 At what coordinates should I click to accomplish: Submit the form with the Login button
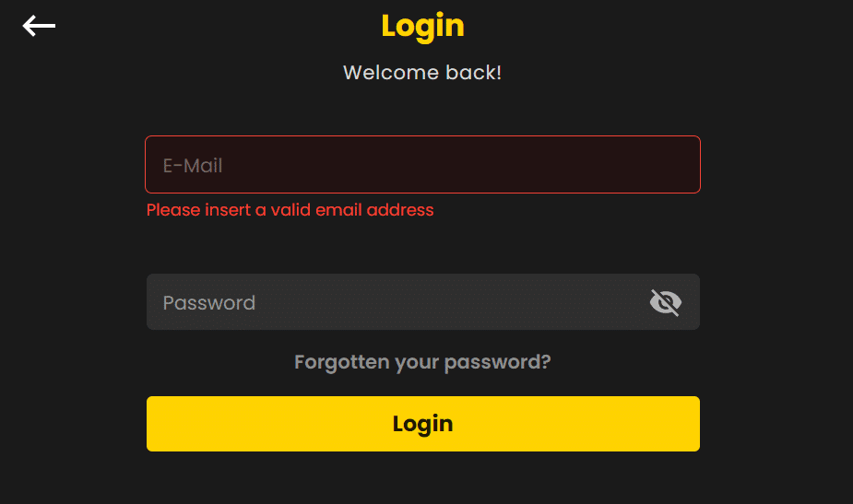point(422,424)
